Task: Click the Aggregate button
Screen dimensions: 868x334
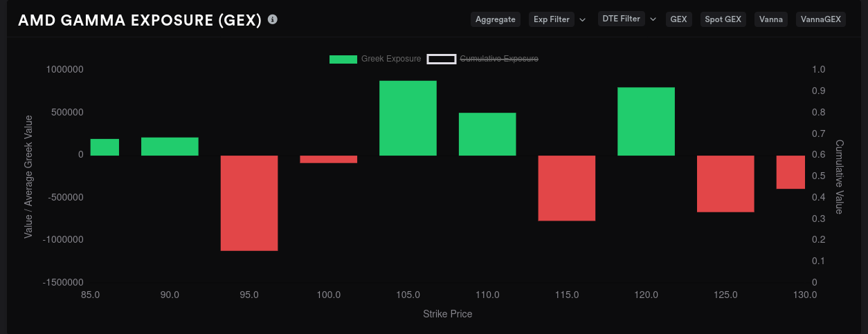Action: [x=496, y=19]
